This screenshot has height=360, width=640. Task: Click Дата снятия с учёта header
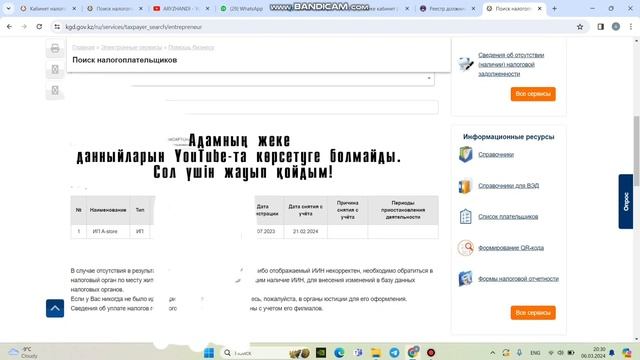305,210
